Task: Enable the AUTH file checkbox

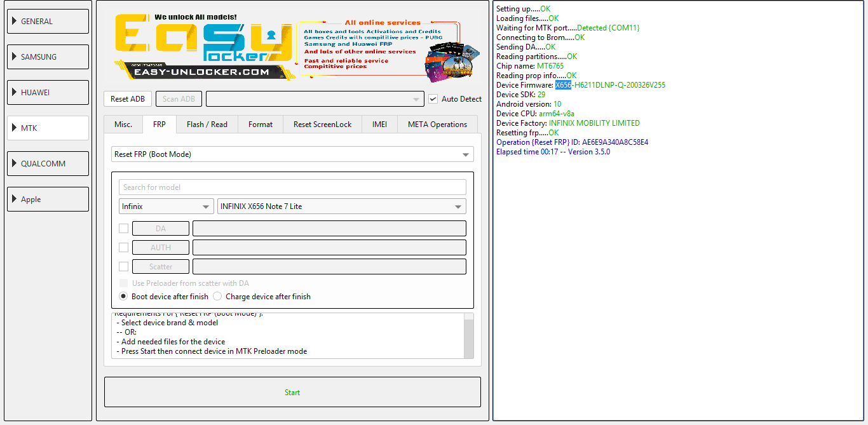Action: (124, 248)
